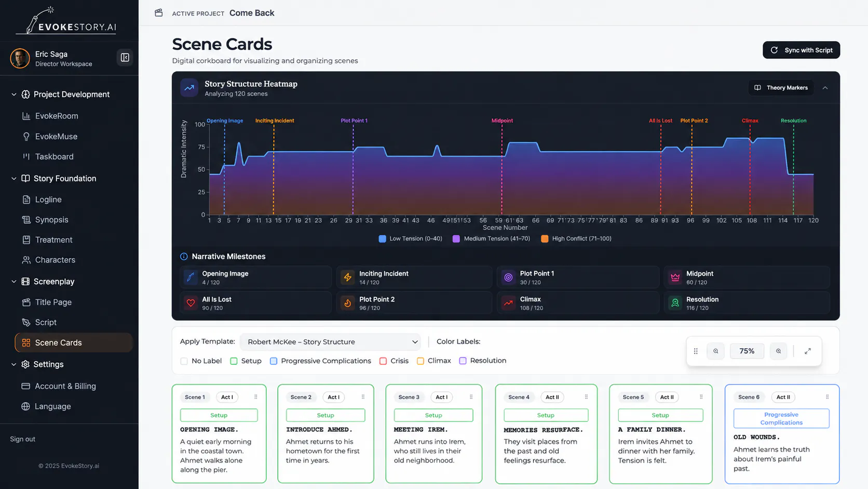Click the Plot Point 1 target icon
The width and height of the screenshot is (868, 489).
(x=509, y=277)
